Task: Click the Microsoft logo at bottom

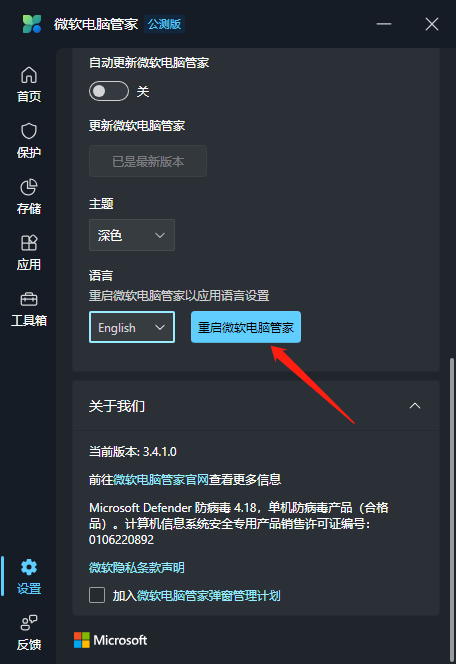Action: 111,640
